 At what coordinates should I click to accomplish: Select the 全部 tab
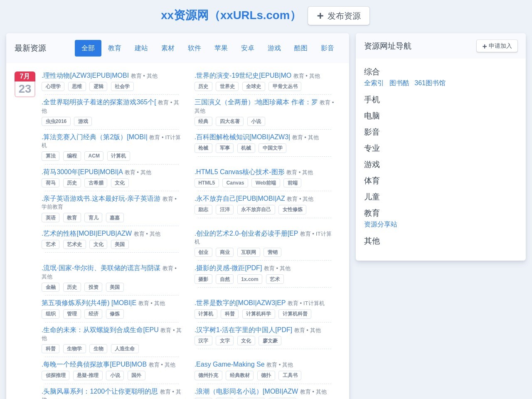click(88, 48)
